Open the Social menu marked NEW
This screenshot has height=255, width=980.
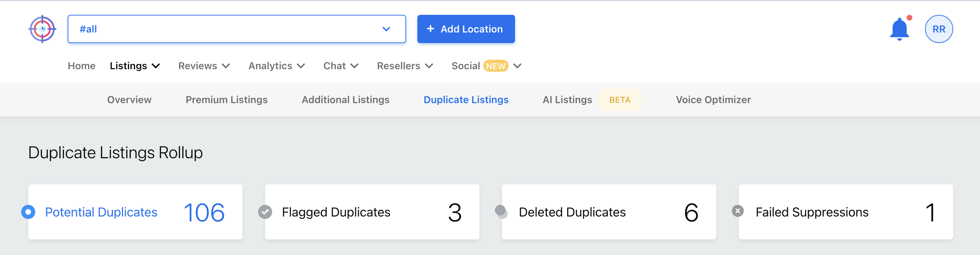486,66
